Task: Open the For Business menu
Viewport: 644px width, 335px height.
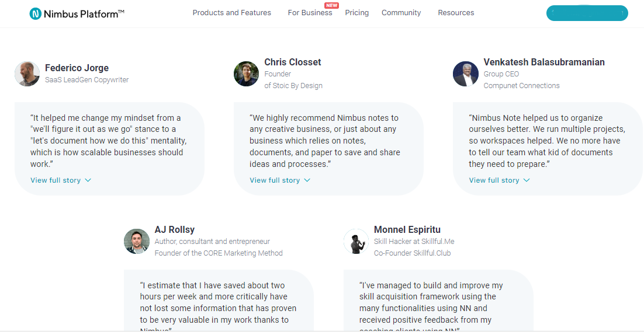Action: (x=310, y=13)
